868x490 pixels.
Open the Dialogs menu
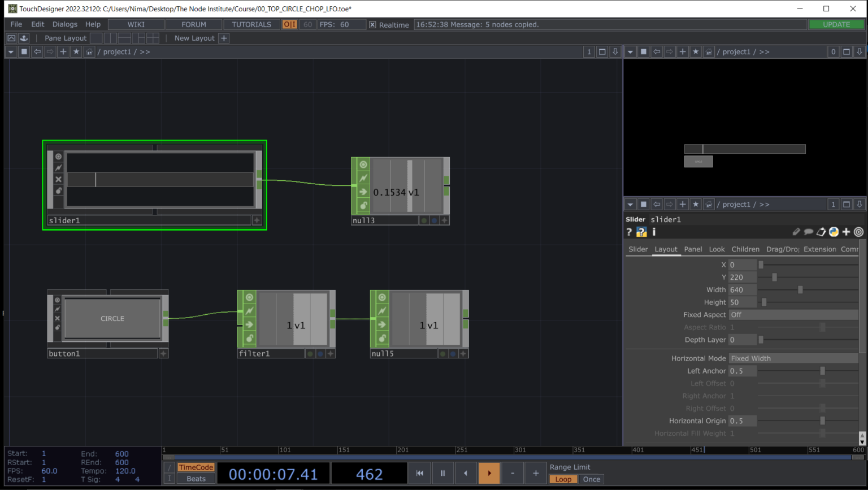tap(64, 24)
